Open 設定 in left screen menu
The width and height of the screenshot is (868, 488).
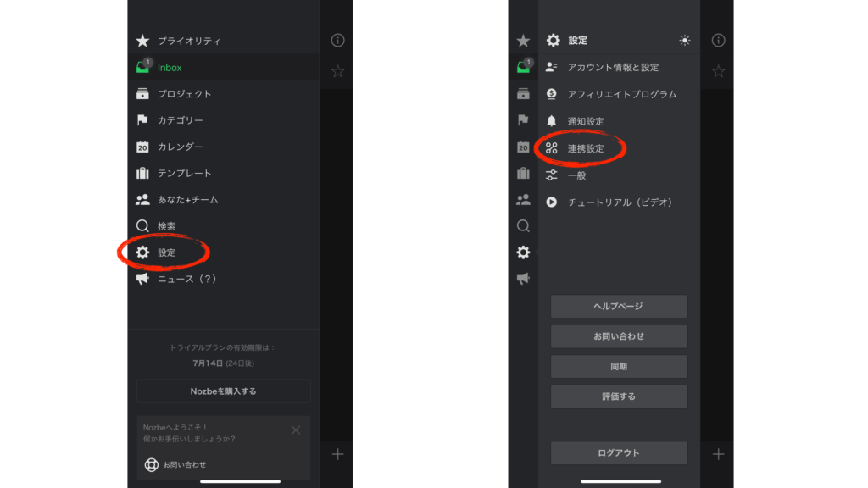[224, 252]
